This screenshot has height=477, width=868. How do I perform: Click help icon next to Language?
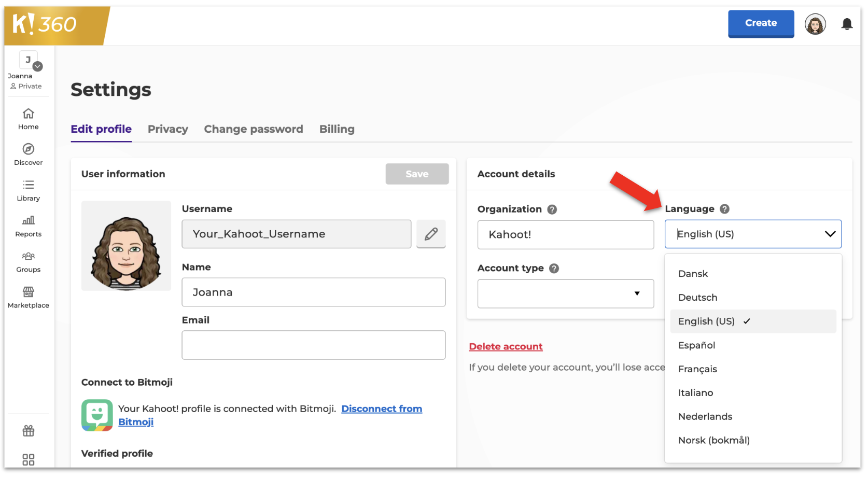point(724,209)
